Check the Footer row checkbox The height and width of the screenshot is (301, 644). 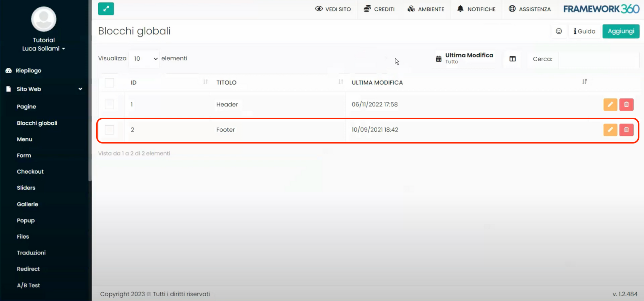click(x=109, y=130)
